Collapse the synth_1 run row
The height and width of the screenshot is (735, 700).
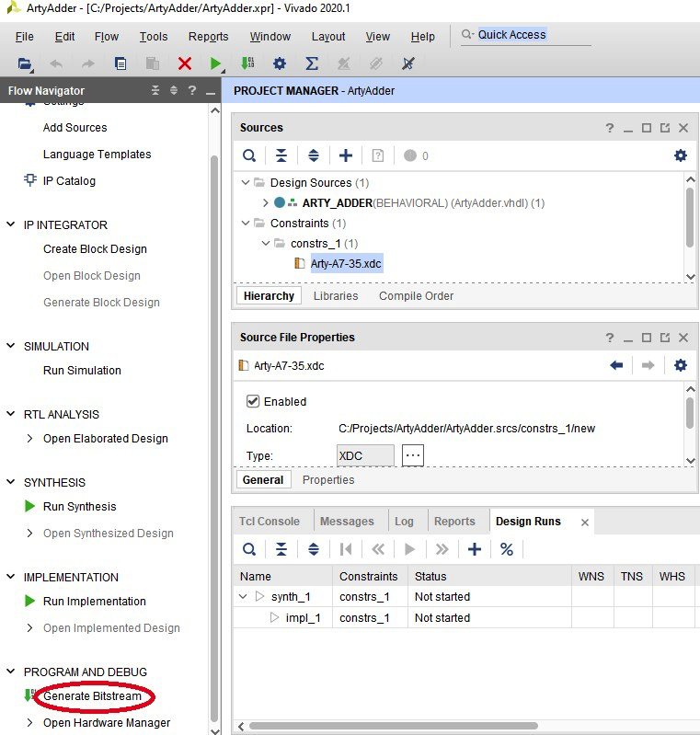[x=244, y=597]
